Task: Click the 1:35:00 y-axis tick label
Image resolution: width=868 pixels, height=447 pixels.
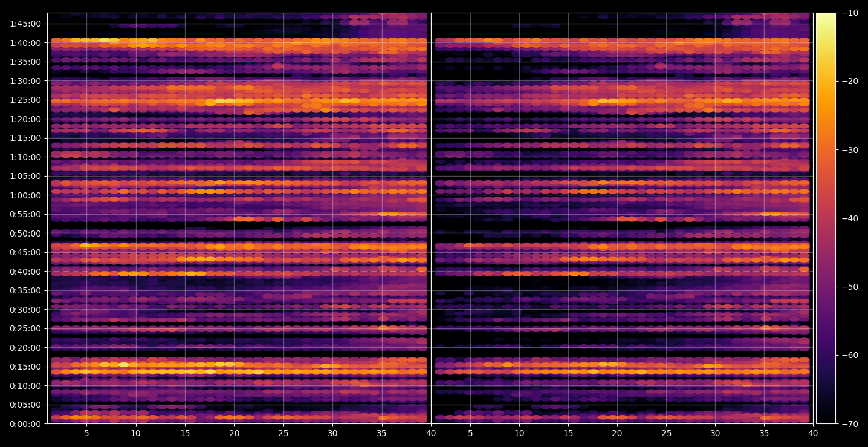Action: tap(25, 62)
